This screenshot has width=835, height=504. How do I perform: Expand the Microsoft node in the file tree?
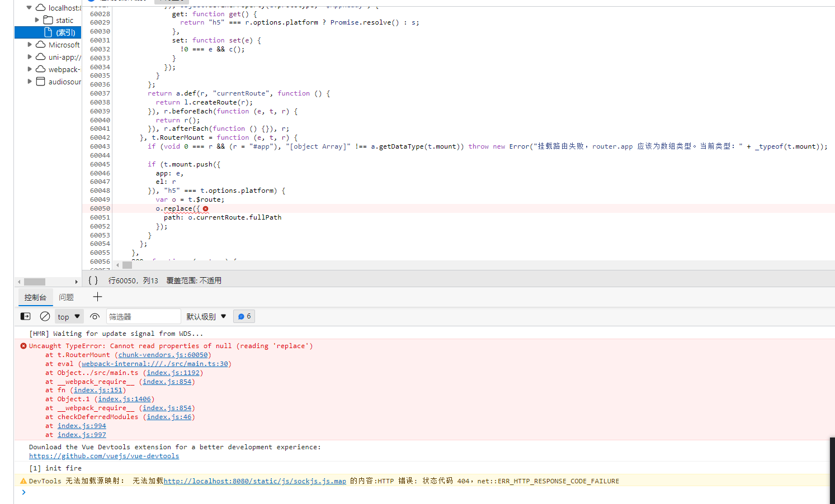point(29,45)
